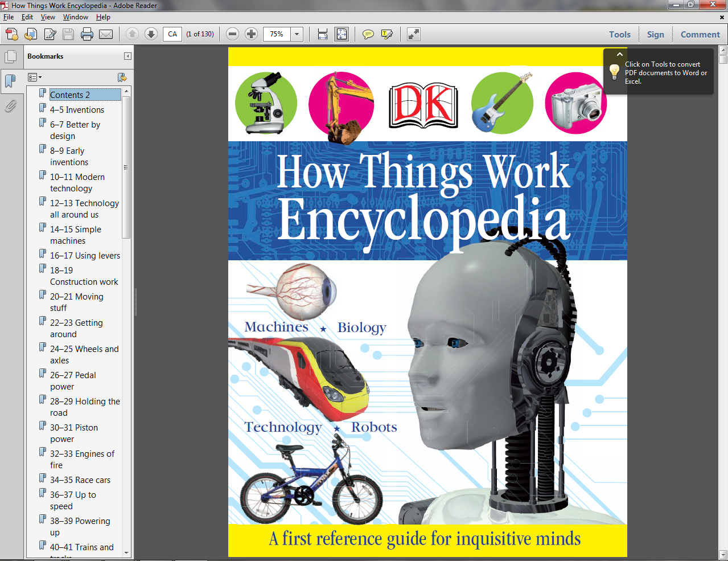
Task: Toggle the Bookmarks panel ribbon icon
Action: [10, 81]
